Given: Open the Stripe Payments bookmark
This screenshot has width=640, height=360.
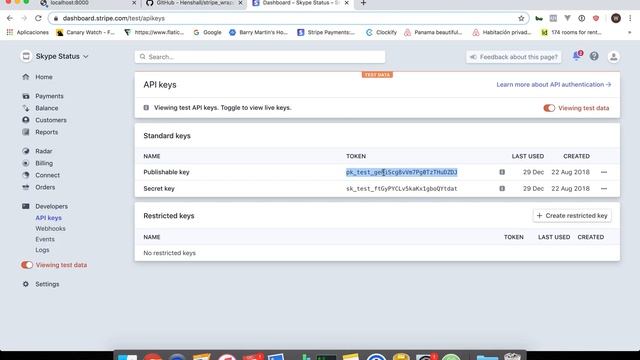Looking at the screenshot, I should point(326,32).
